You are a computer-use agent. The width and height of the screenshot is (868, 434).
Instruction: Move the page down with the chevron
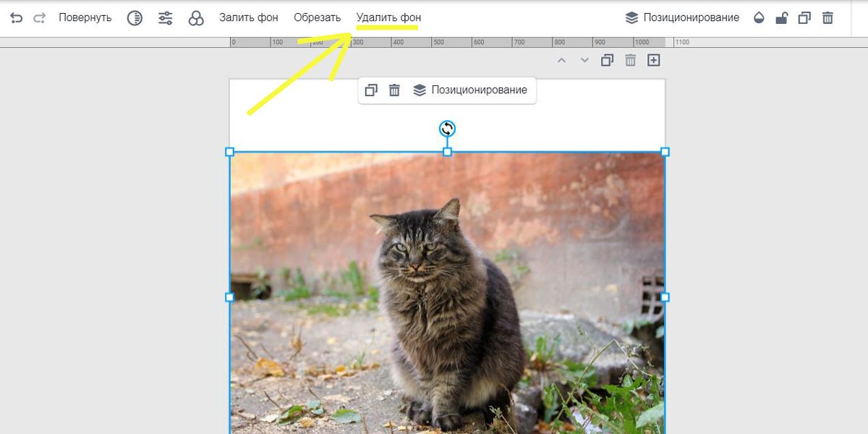click(584, 61)
